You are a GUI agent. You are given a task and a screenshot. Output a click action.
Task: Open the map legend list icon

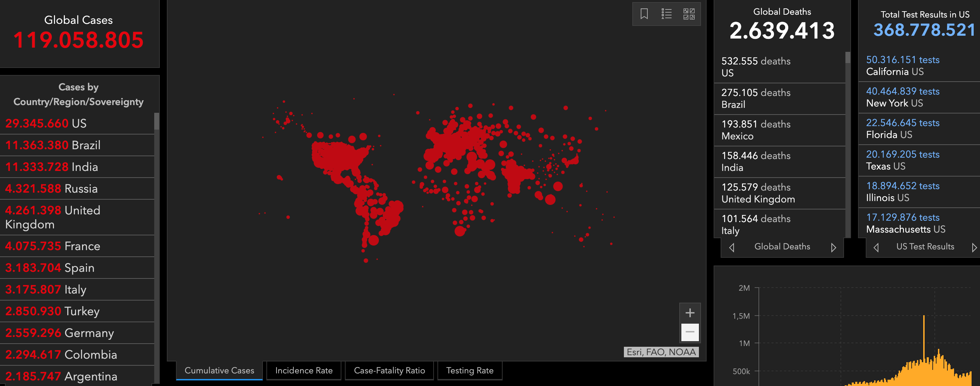point(666,14)
